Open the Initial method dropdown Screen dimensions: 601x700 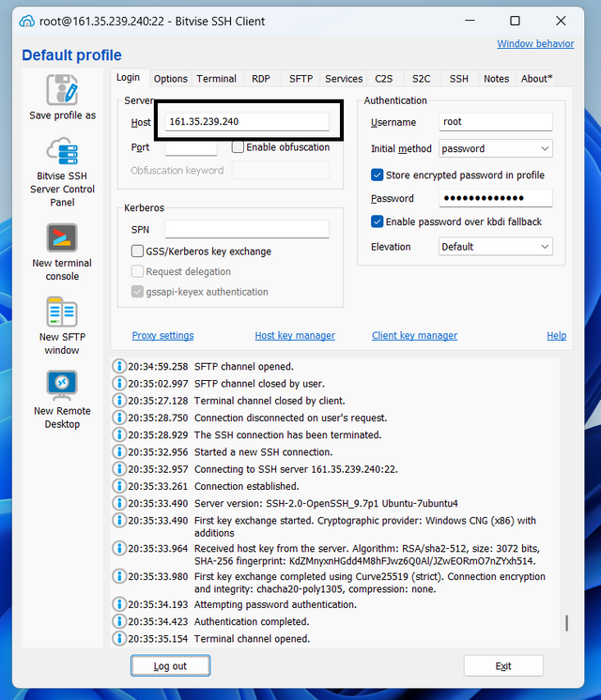(496, 148)
